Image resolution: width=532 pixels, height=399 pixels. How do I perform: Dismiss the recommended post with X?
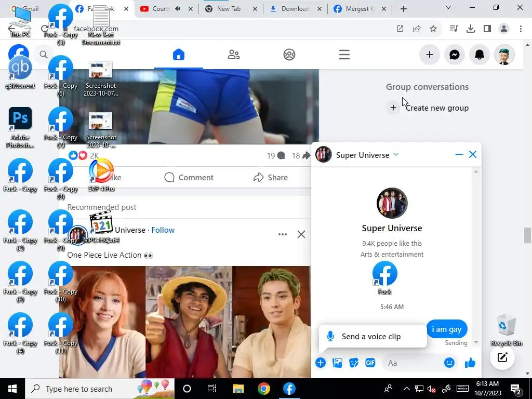click(301, 234)
